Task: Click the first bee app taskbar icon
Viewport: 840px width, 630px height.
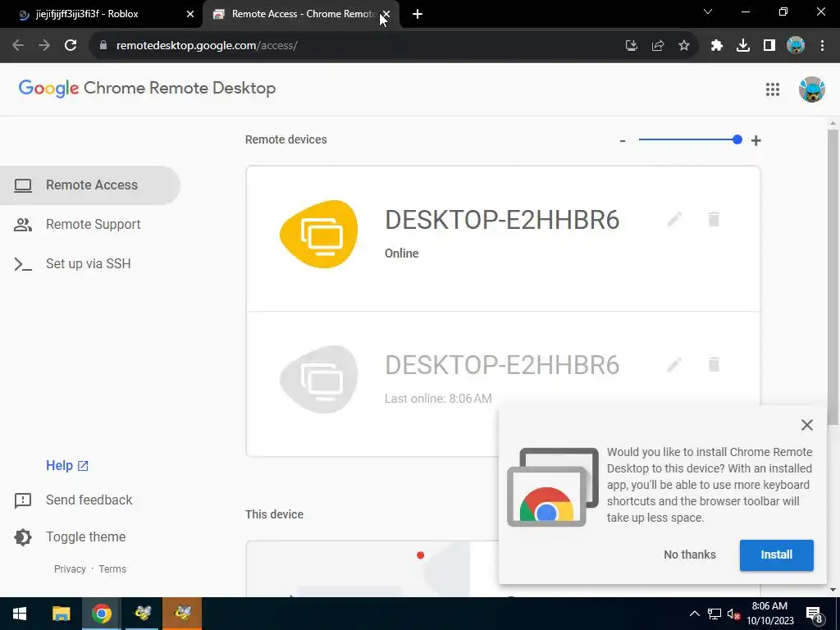Action: 142,614
